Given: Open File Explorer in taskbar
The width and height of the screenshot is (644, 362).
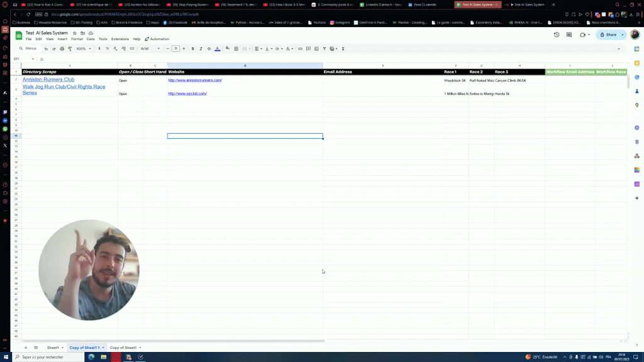Looking at the screenshot, I should pos(104,357).
